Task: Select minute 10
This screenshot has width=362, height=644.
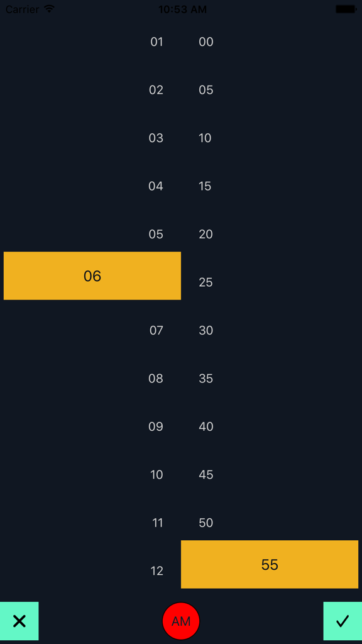Action: 205,138
